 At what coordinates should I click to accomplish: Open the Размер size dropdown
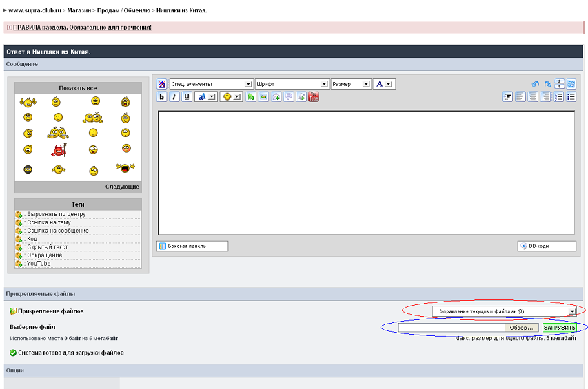351,84
